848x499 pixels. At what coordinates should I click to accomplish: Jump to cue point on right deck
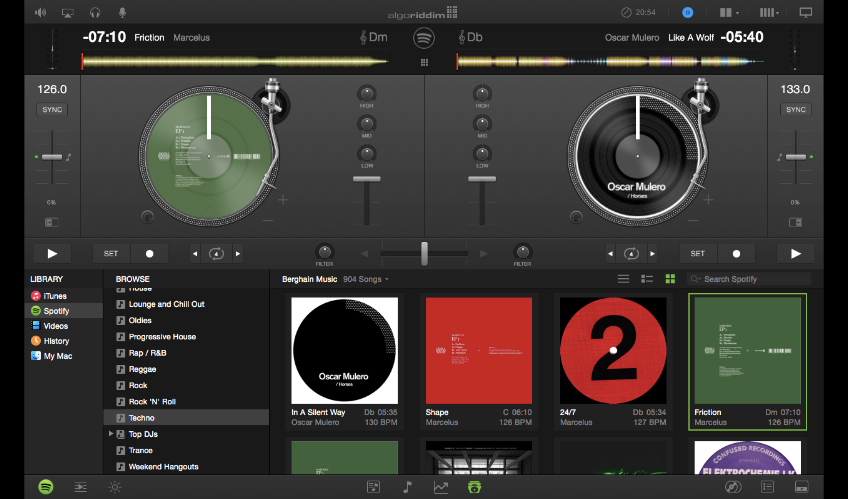pos(736,254)
